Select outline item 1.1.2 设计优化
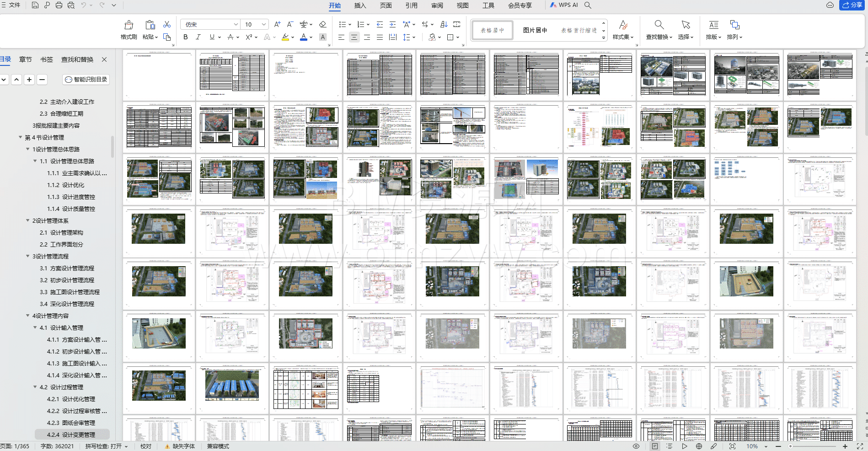 click(x=66, y=185)
